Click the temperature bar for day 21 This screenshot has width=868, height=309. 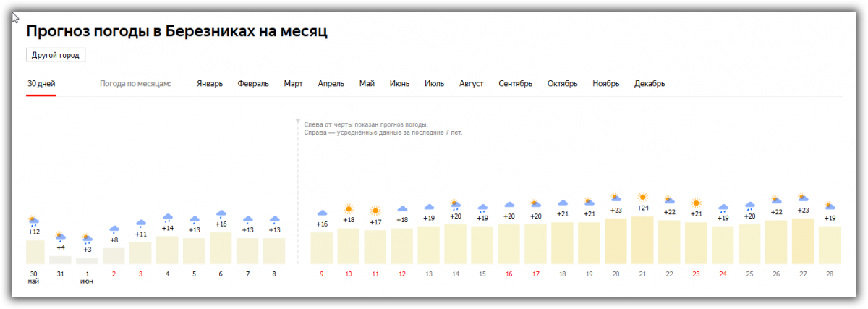[x=642, y=240]
